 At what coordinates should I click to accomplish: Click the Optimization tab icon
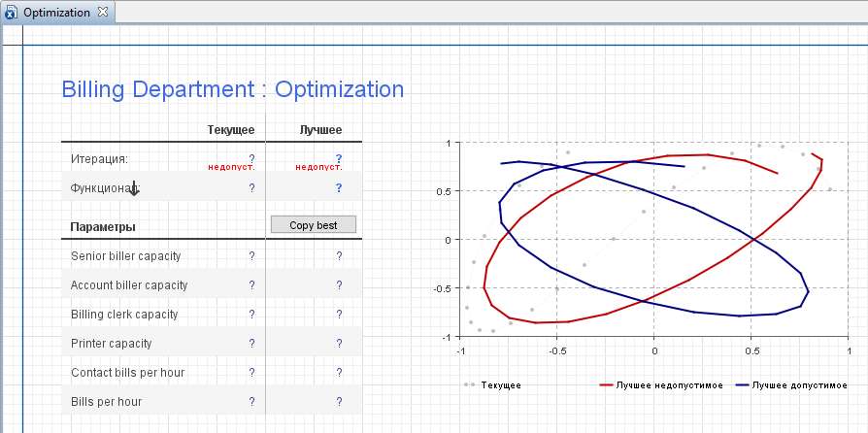[x=11, y=13]
